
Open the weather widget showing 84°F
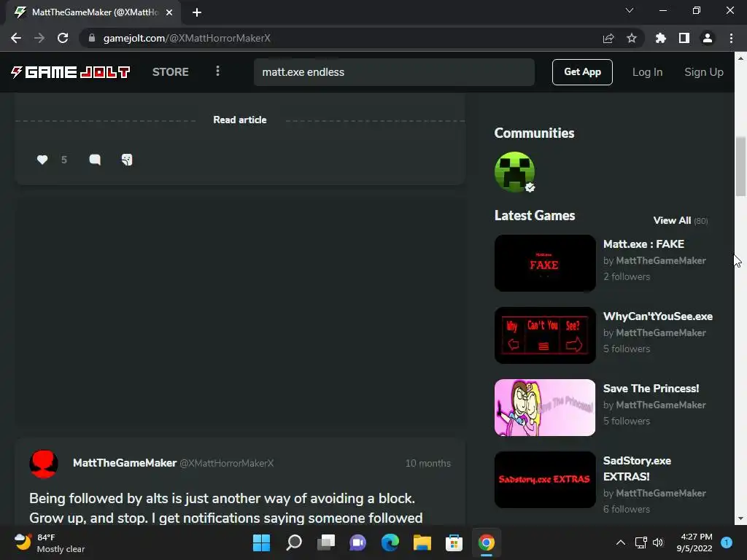tap(50, 542)
